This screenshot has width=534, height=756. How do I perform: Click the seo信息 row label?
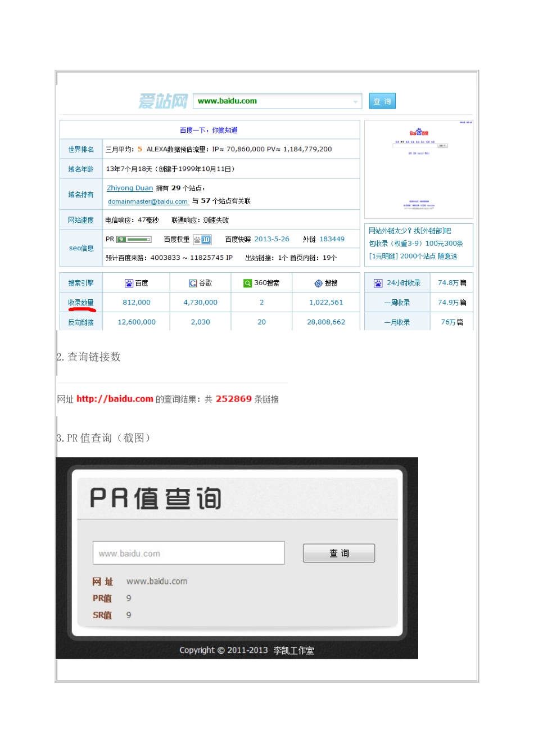[x=81, y=248]
